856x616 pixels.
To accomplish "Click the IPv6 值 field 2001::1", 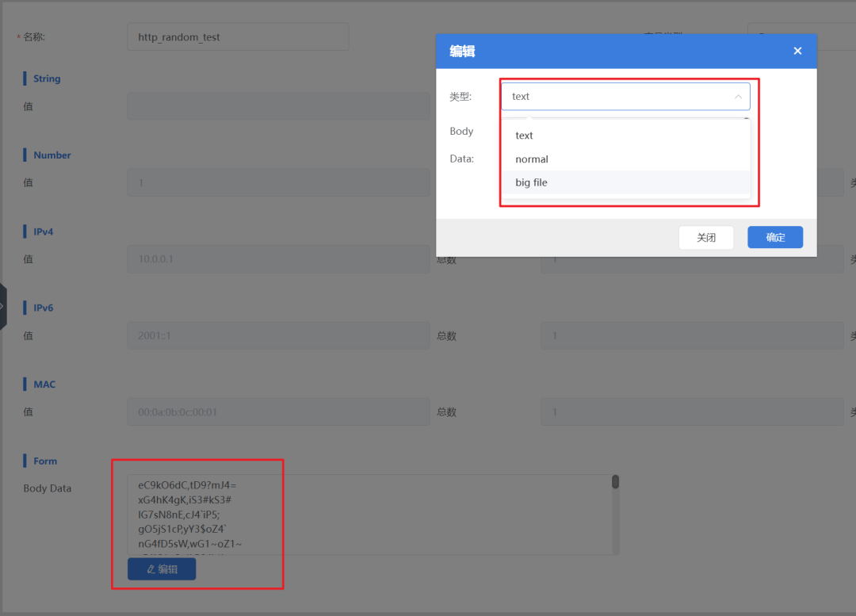I will (x=278, y=335).
